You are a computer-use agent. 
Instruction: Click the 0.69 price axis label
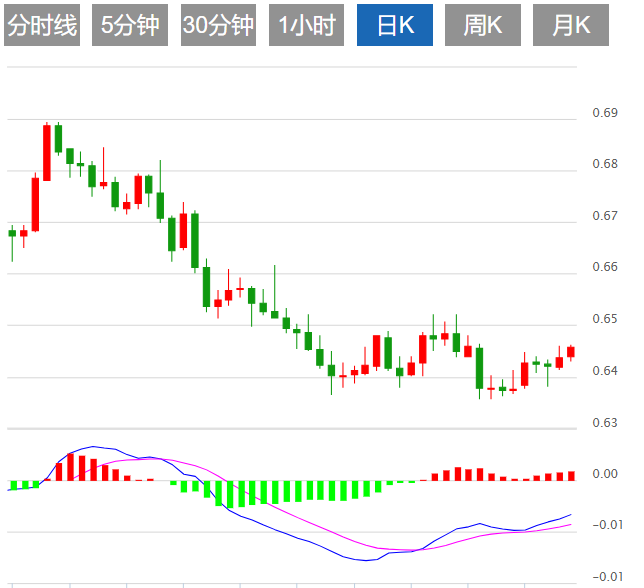pos(605,113)
